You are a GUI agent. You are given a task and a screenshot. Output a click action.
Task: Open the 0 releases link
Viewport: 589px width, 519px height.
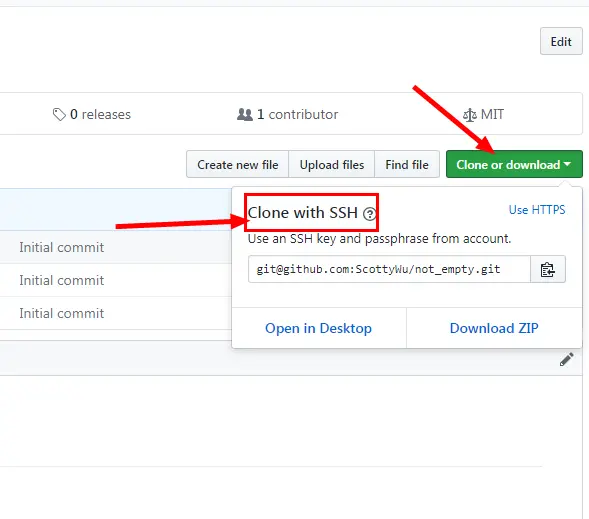point(92,114)
